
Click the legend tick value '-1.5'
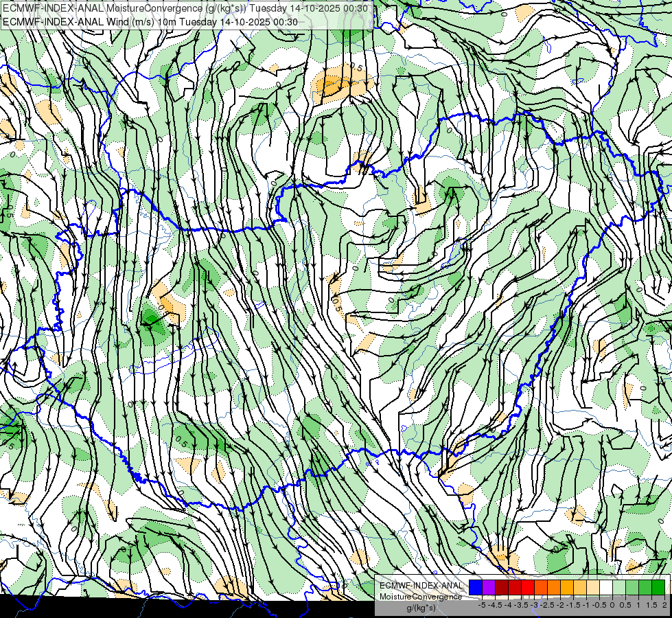click(573, 605)
